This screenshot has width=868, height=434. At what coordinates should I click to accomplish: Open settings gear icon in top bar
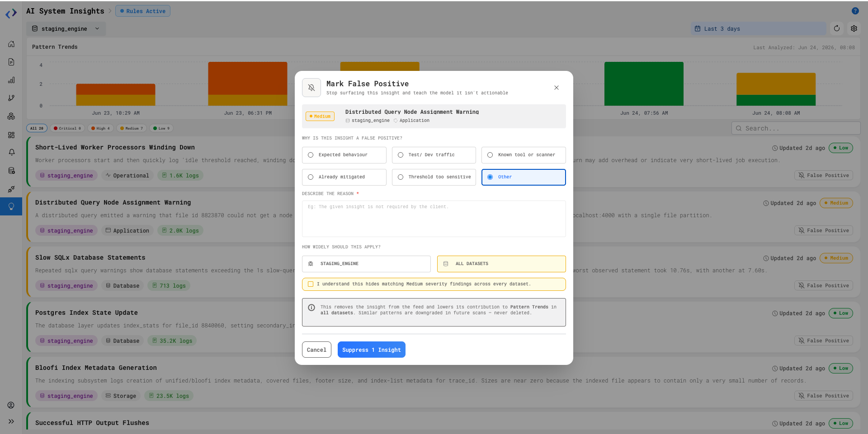[x=854, y=28]
